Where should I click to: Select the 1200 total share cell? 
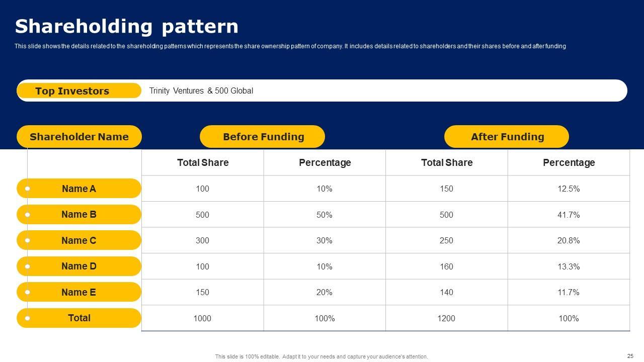(x=446, y=318)
